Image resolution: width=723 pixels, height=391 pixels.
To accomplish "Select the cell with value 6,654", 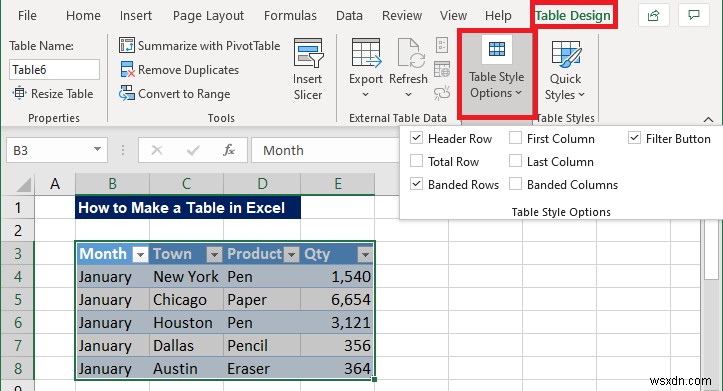I will coord(338,300).
